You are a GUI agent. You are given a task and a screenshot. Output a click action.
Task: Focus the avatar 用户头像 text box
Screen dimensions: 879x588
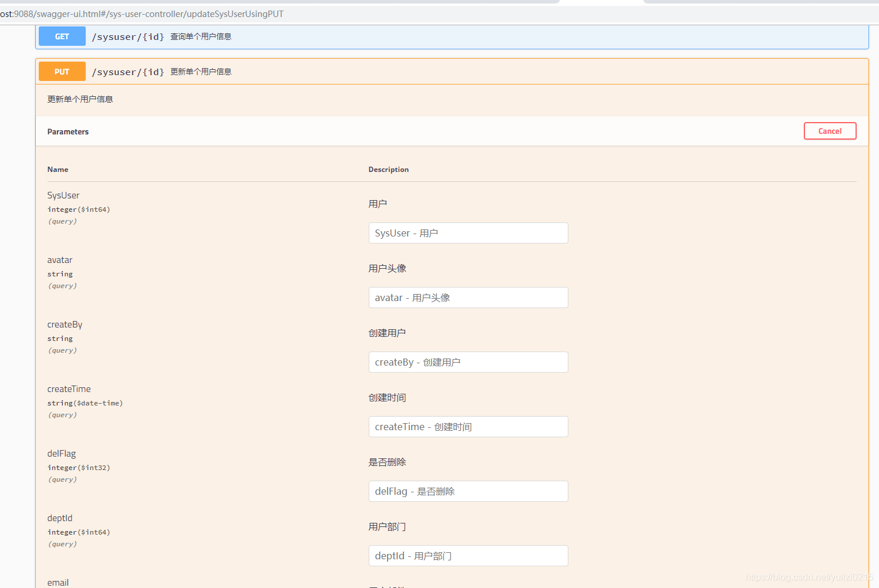pyautogui.click(x=468, y=298)
